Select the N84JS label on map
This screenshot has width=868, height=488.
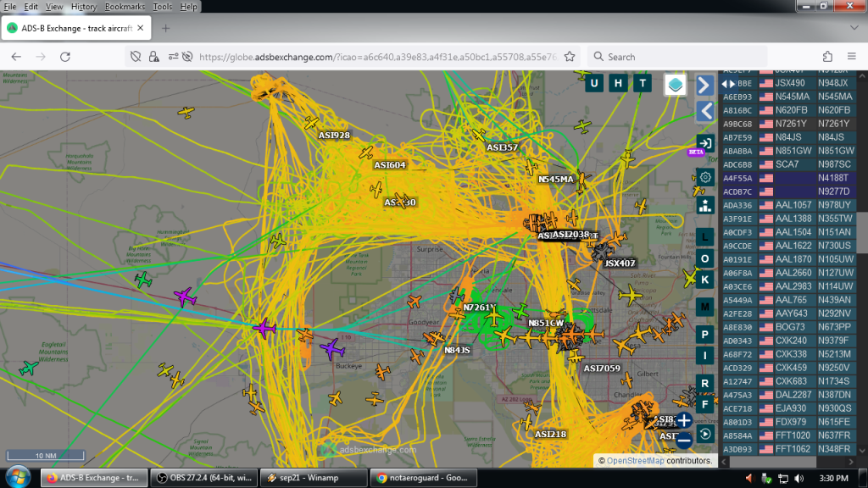pyautogui.click(x=457, y=350)
